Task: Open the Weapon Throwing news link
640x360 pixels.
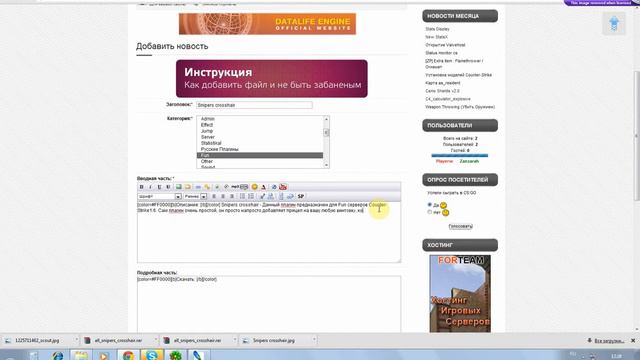Action: click(x=460, y=107)
